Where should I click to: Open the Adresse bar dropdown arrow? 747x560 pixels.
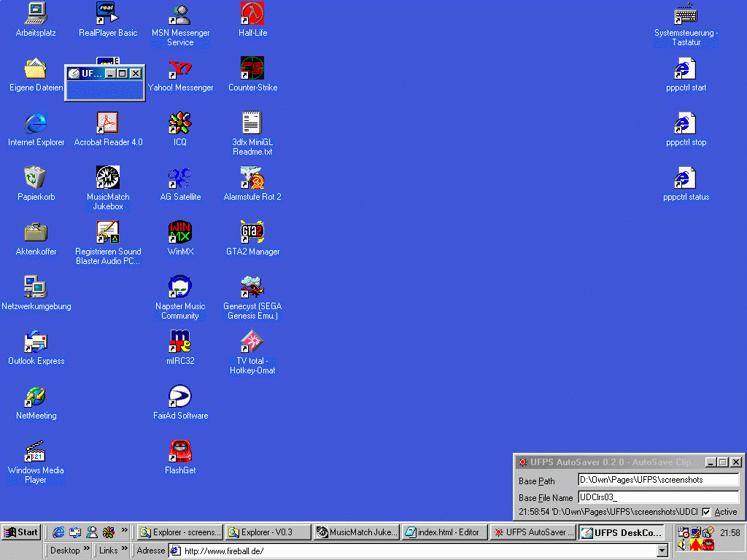[x=662, y=551]
